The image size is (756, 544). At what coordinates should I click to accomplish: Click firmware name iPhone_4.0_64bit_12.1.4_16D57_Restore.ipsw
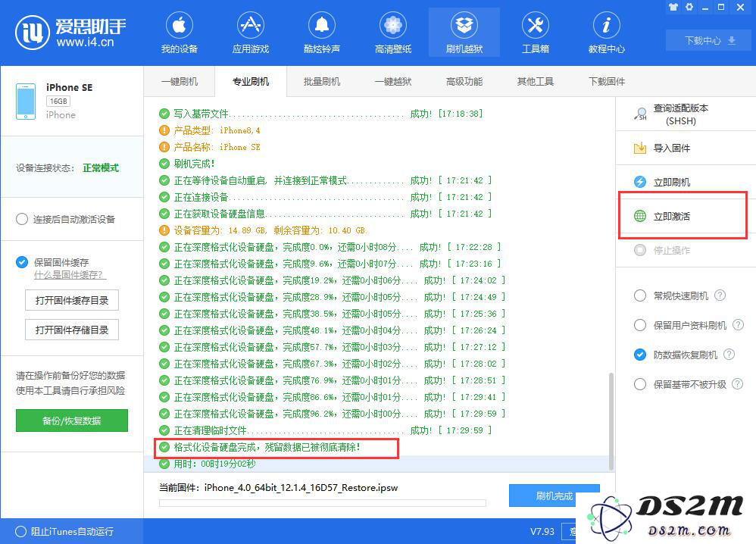pos(301,488)
